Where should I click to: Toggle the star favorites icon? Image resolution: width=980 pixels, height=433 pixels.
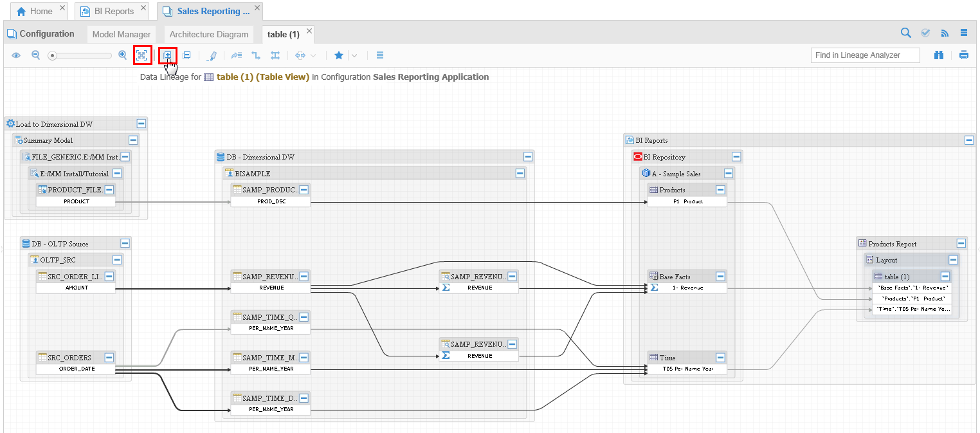pos(339,55)
